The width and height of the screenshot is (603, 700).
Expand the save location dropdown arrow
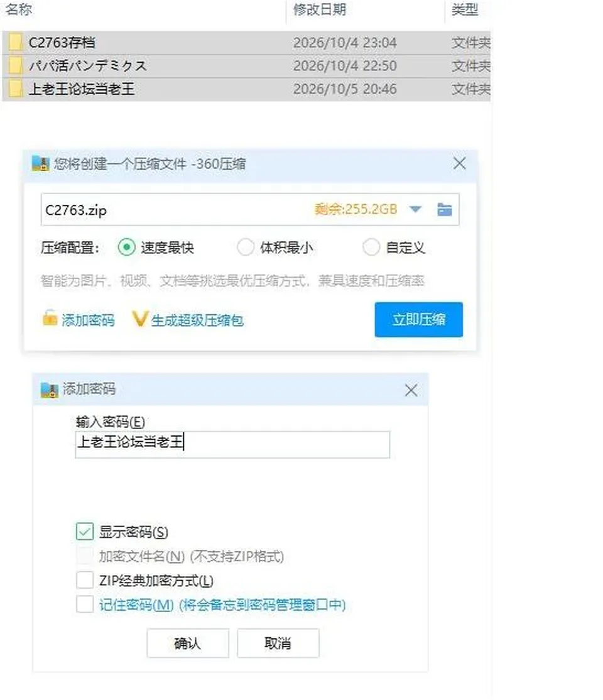pyautogui.click(x=416, y=209)
